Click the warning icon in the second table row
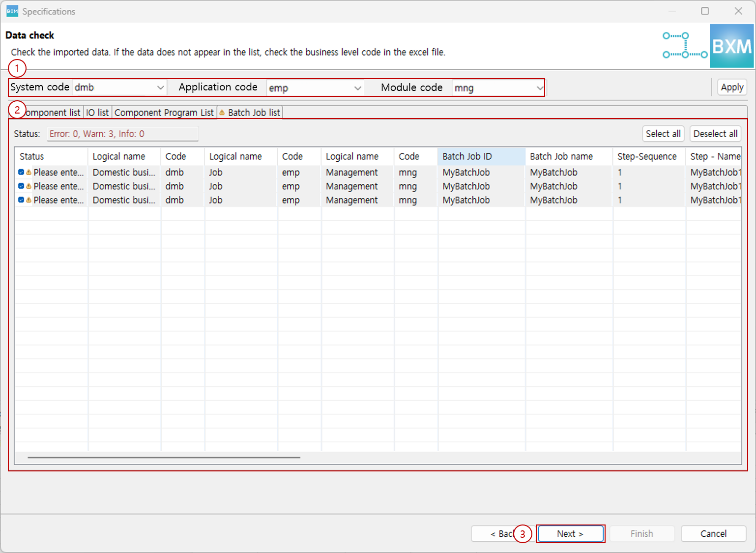The width and height of the screenshot is (756, 553). click(x=29, y=186)
